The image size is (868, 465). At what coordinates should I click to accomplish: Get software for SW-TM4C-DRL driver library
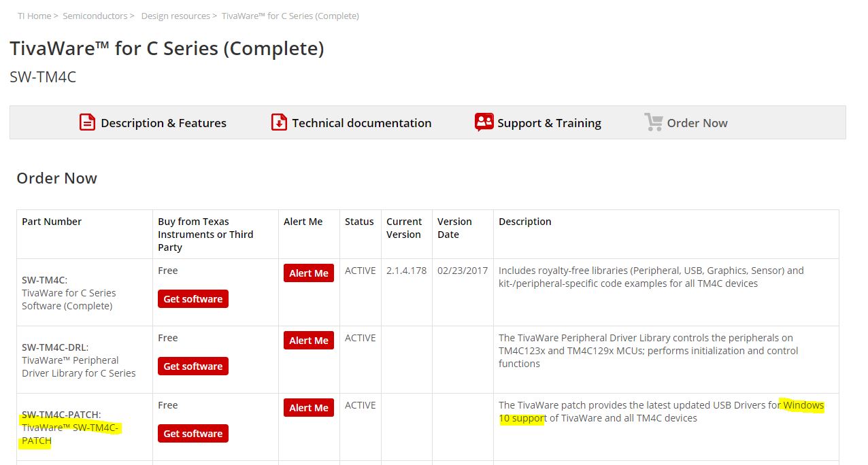coord(193,366)
